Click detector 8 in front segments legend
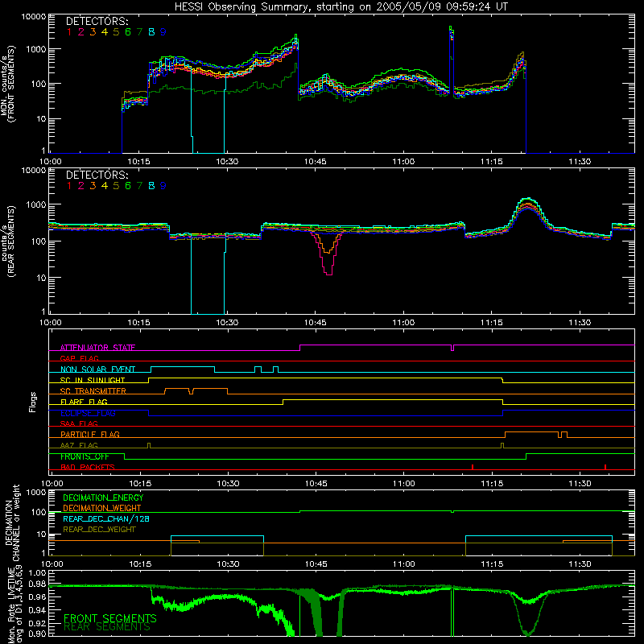 tap(151, 32)
